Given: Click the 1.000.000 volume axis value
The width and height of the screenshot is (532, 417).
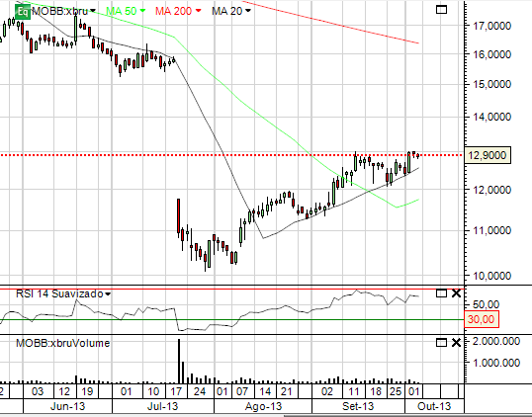Looking at the screenshot, I should point(496,363).
